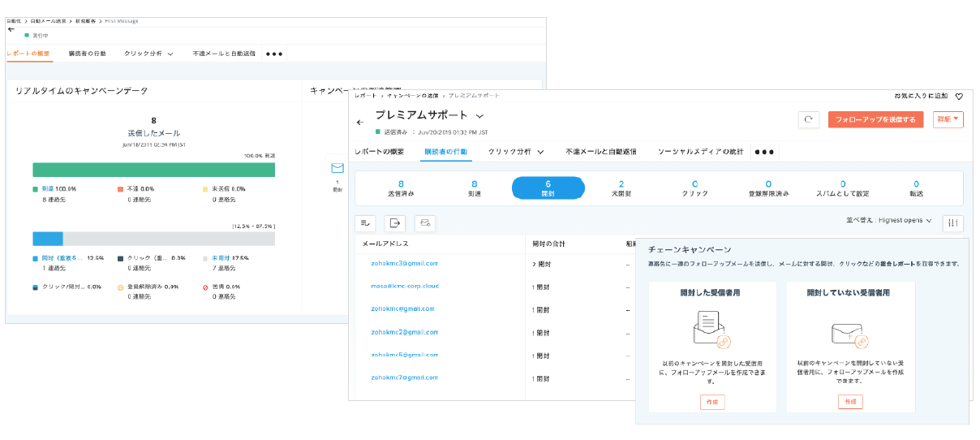
Task: Expand the プレミアムサポート title dropdown
Action: [479, 116]
